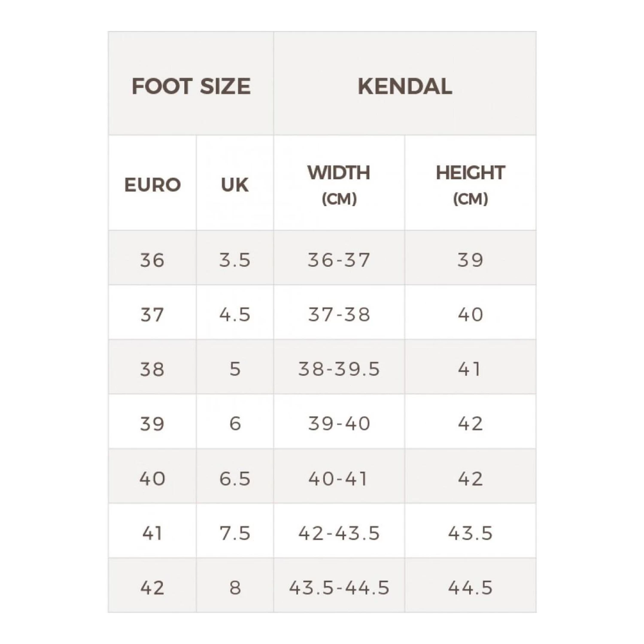Select the UK size 7.5 cell
644x644 pixels.
[235, 533]
